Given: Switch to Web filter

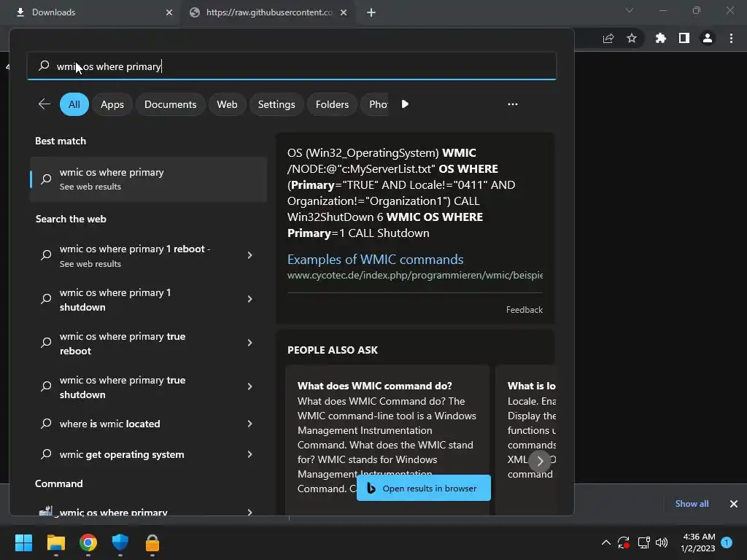Looking at the screenshot, I should [227, 104].
